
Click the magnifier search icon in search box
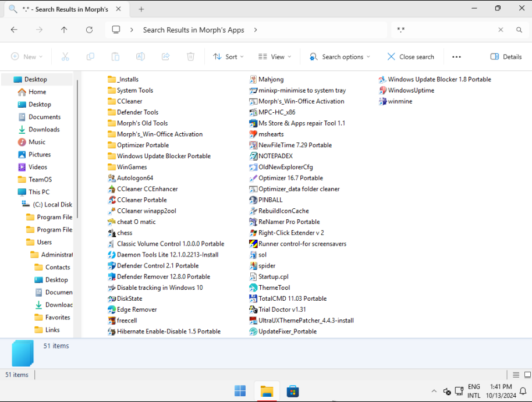pos(519,30)
